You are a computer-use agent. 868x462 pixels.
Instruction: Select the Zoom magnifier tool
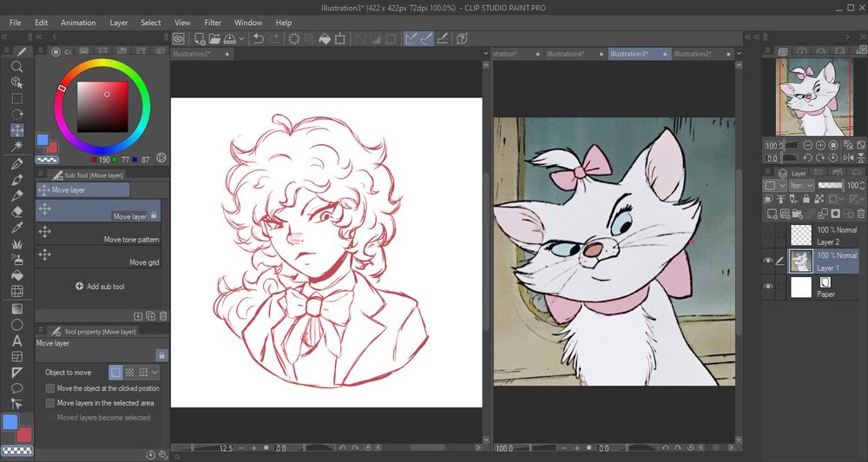pos(17,67)
